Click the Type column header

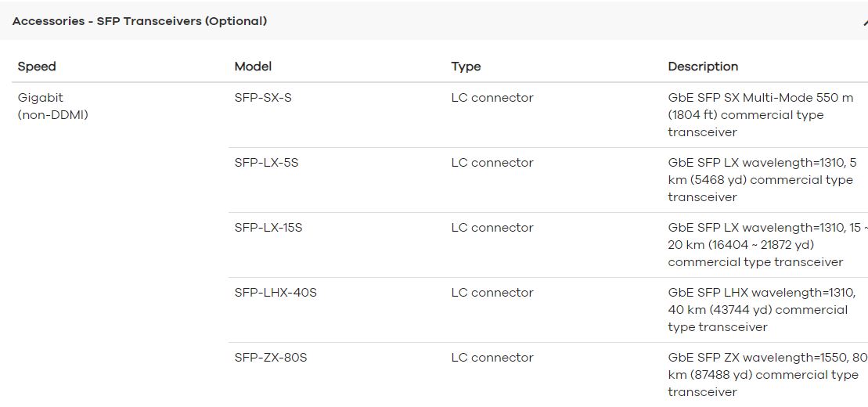tap(466, 67)
